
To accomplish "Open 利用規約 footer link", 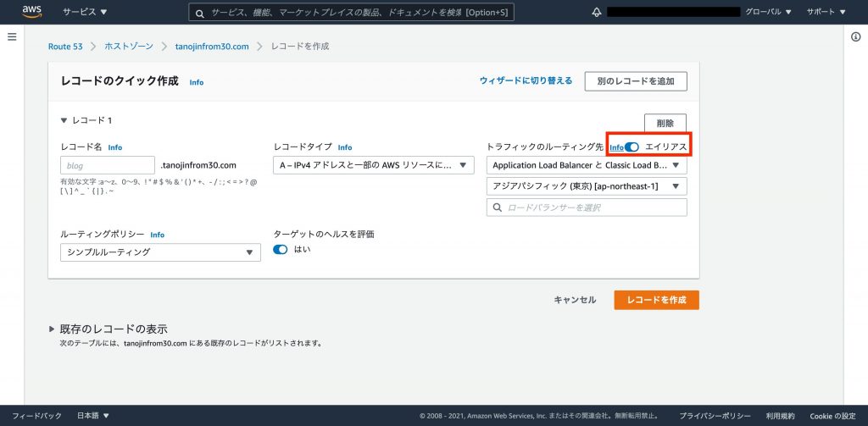I will point(781,416).
